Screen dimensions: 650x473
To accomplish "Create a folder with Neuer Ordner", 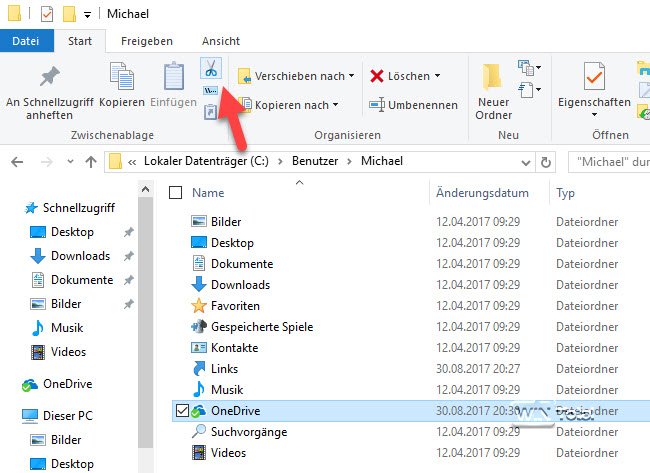I will pyautogui.click(x=493, y=92).
